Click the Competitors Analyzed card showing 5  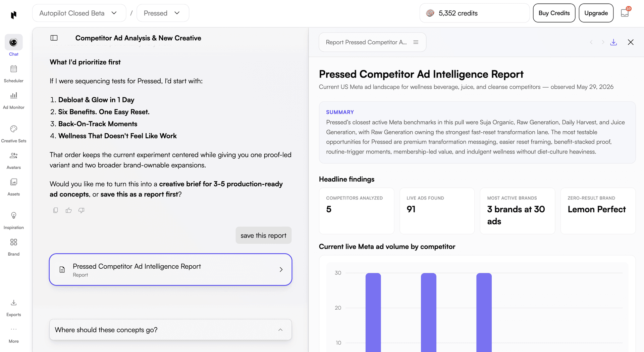[357, 211]
